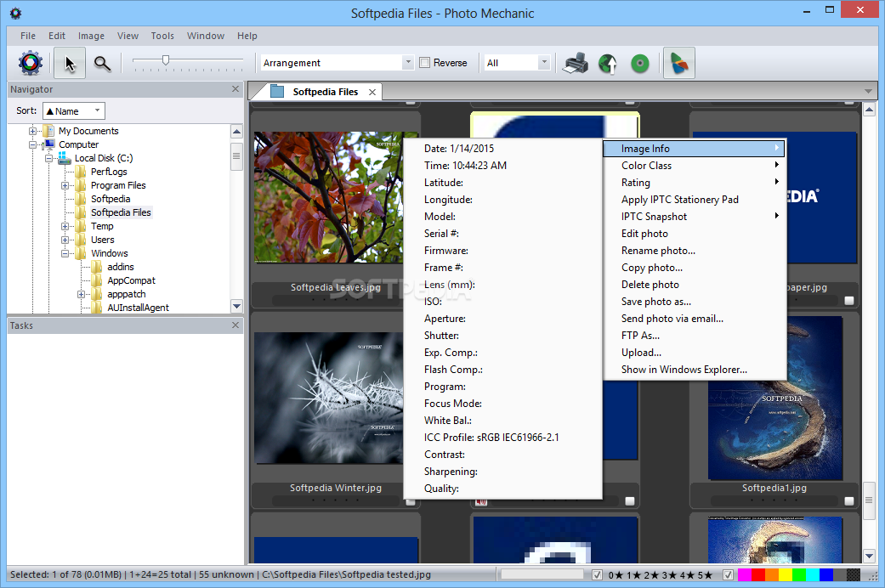Image resolution: width=885 pixels, height=588 pixels.
Task: Select the Softpedia Winter.jpg thumbnail
Action: click(330, 398)
